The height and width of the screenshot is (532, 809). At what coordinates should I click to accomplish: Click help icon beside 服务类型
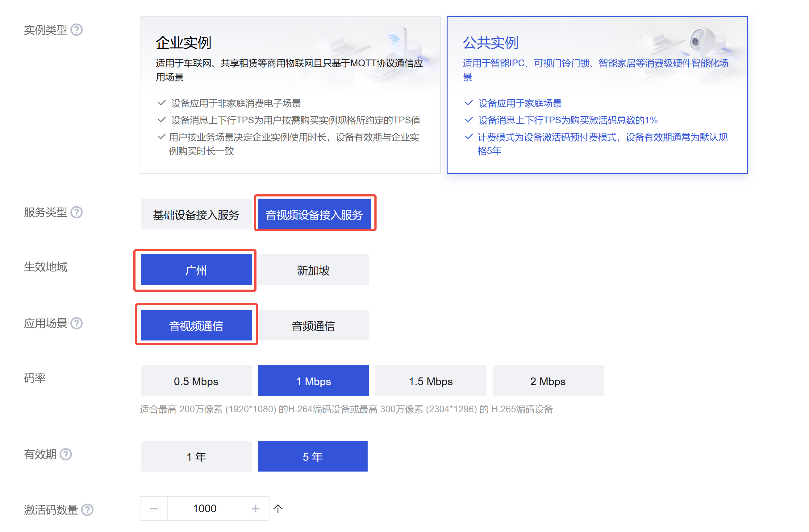click(77, 212)
